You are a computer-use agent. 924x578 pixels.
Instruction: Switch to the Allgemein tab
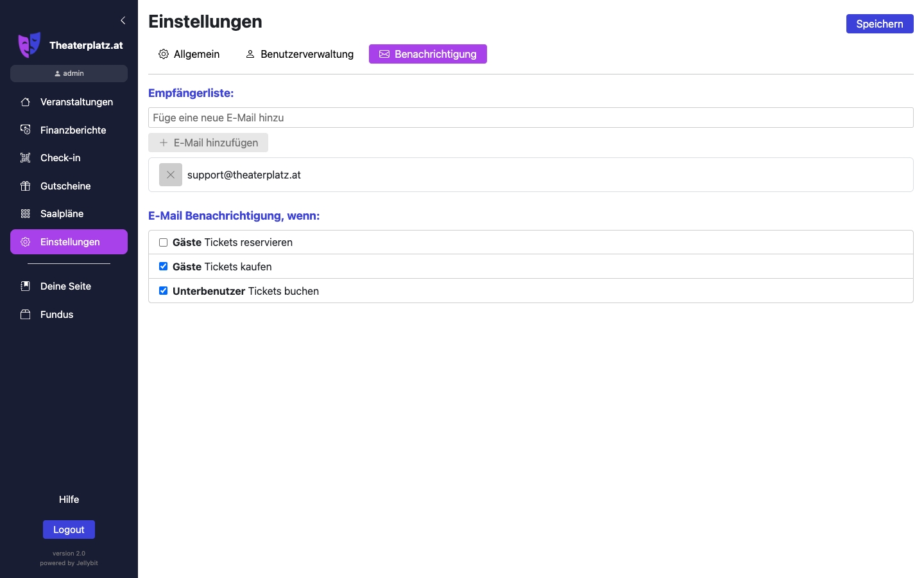point(189,55)
